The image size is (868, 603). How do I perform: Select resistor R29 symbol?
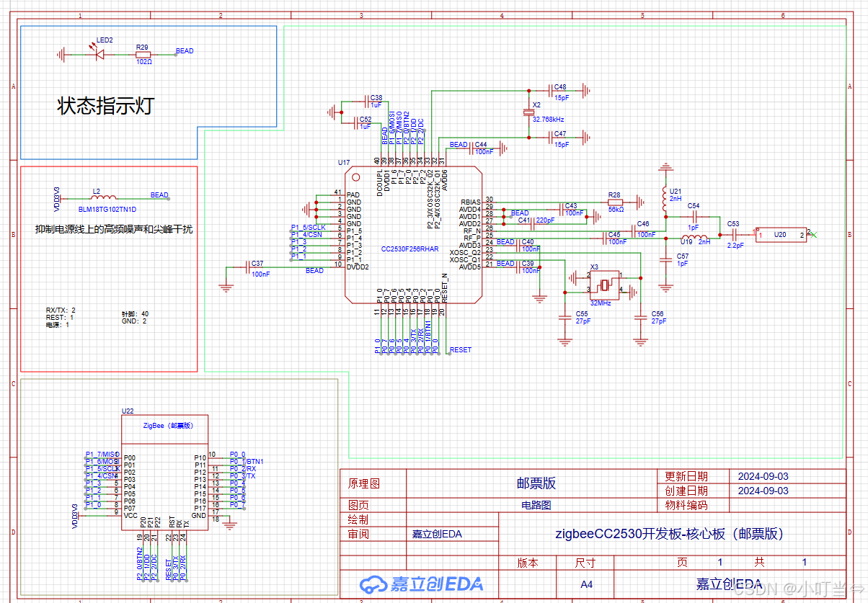pyautogui.click(x=143, y=54)
